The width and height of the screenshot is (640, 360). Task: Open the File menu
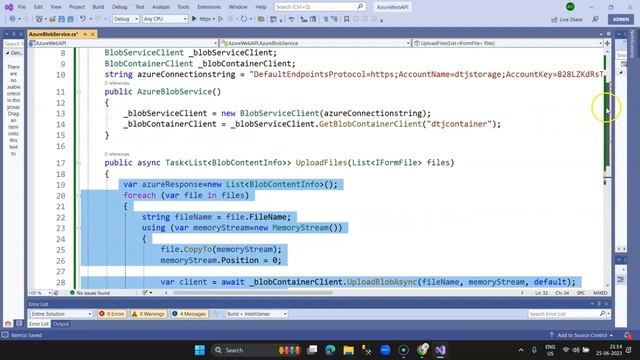point(22,7)
